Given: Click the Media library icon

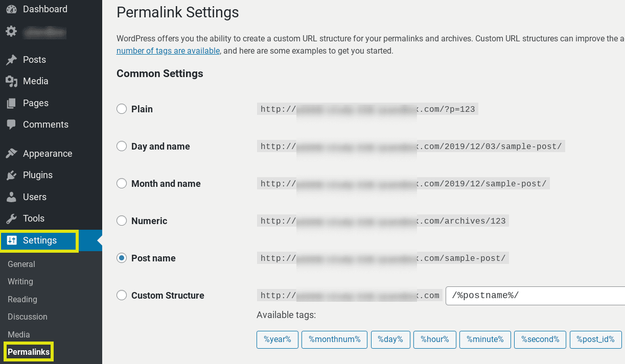Looking at the screenshot, I should [x=11, y=81].
